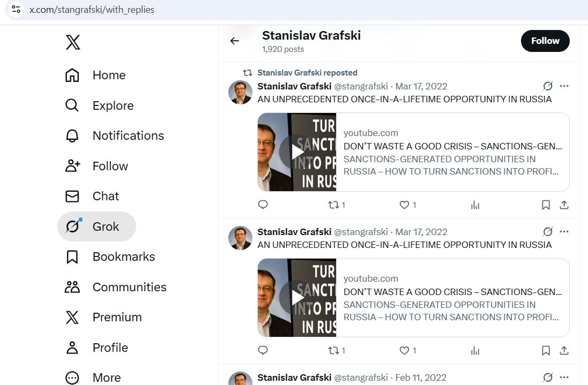Click the X logo icon
Viewport: 588px width, 385px height.
coord(73,42)
